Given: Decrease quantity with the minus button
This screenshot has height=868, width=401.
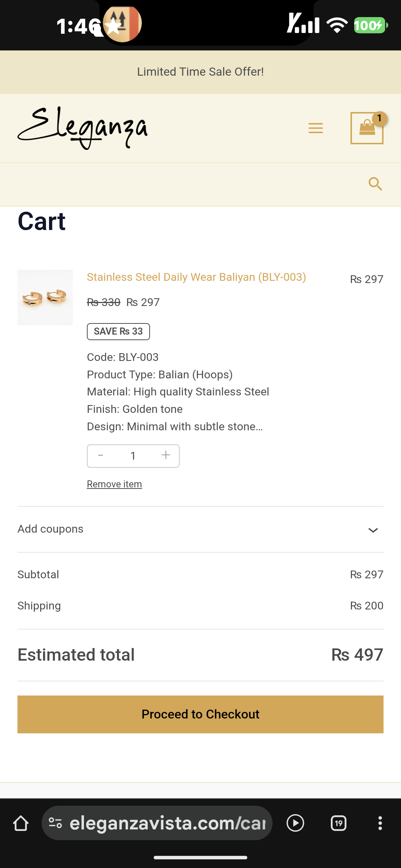Looking at the screenshot, I should (x=101, y=456).
